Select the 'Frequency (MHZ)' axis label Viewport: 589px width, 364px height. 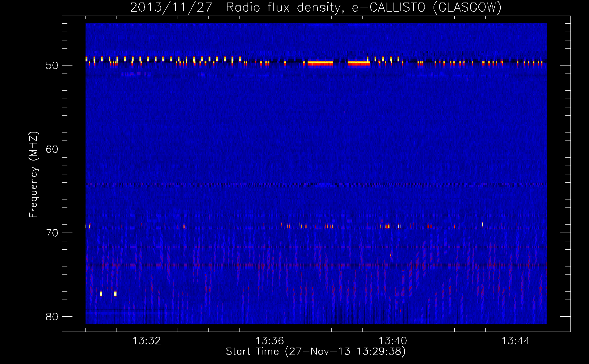(x=33, y=175)
